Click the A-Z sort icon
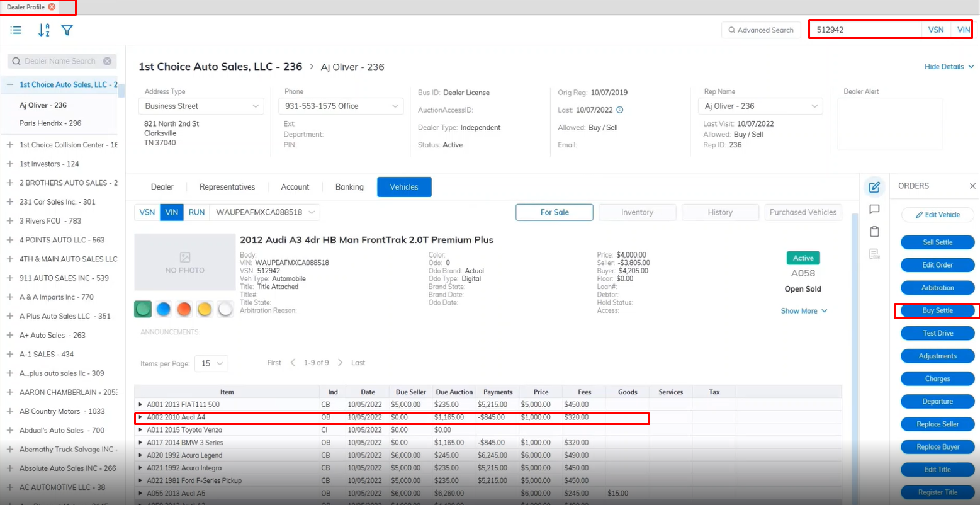This screenshot has width=980, height=505. coord(43,30)
